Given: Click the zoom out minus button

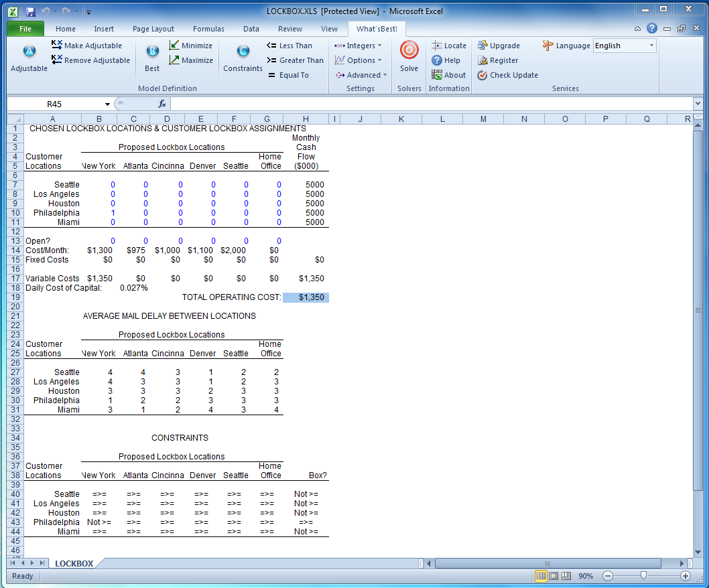Looking at the screenshot, I should coord(608,576).
